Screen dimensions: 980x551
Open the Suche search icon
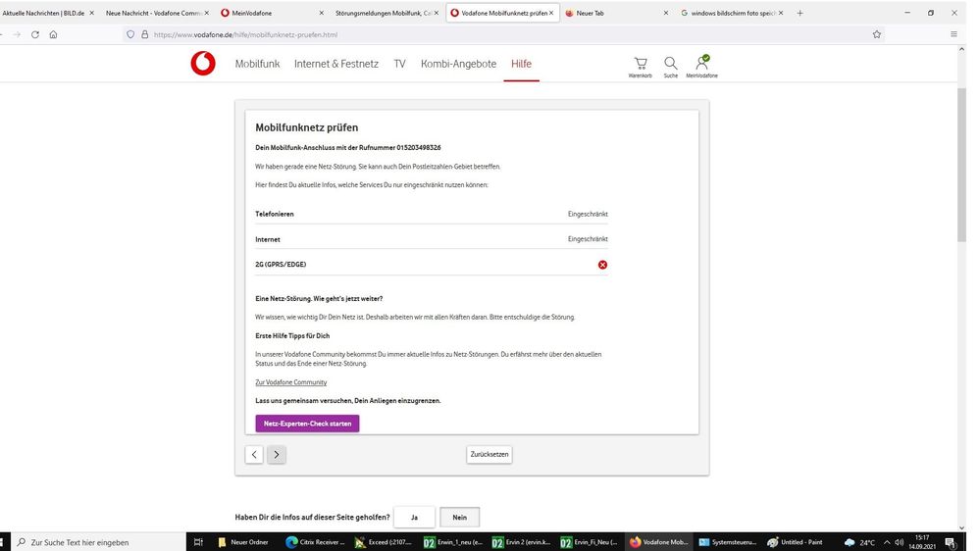click(671, 67)
